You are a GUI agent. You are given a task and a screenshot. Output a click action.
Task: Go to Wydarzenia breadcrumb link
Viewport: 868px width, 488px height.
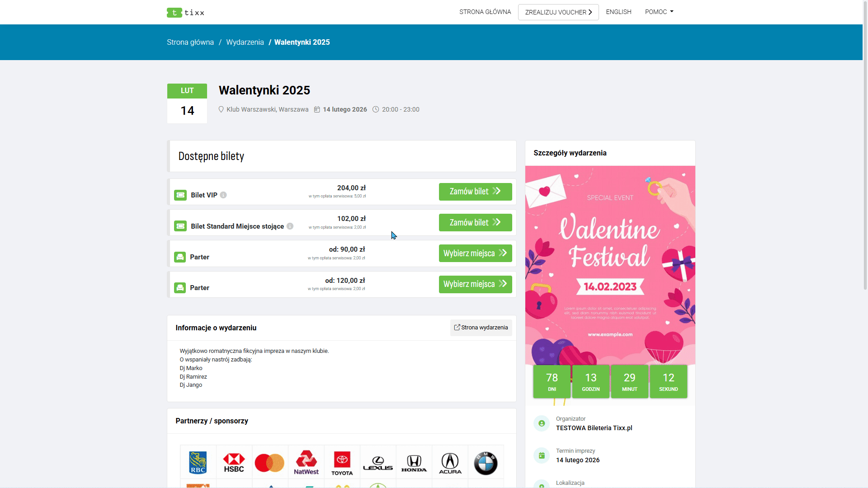[x=245, y=42]
